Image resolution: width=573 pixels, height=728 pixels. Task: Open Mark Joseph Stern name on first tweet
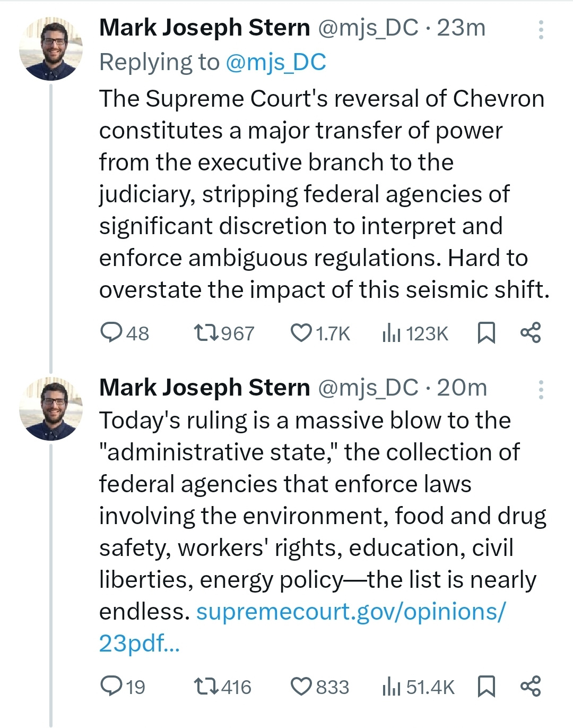tap(204, 28)
